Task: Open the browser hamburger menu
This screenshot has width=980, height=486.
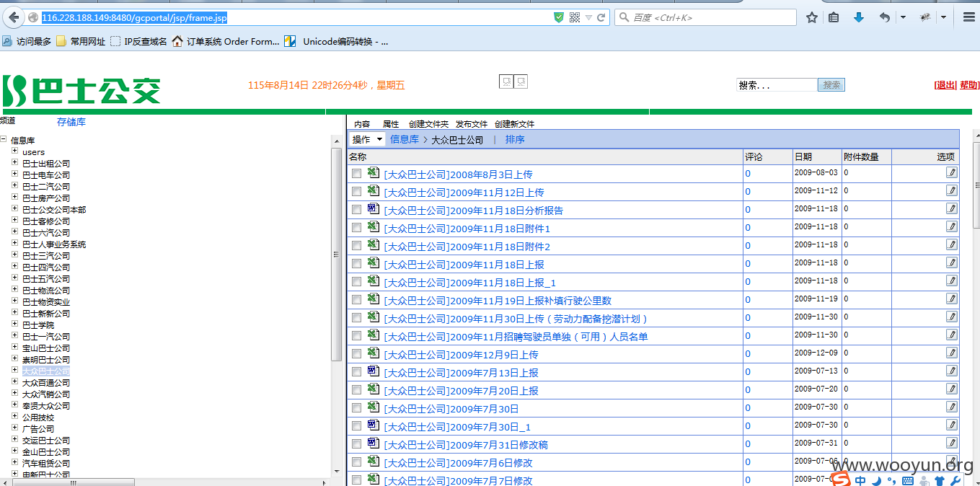Action: point(969,17)
